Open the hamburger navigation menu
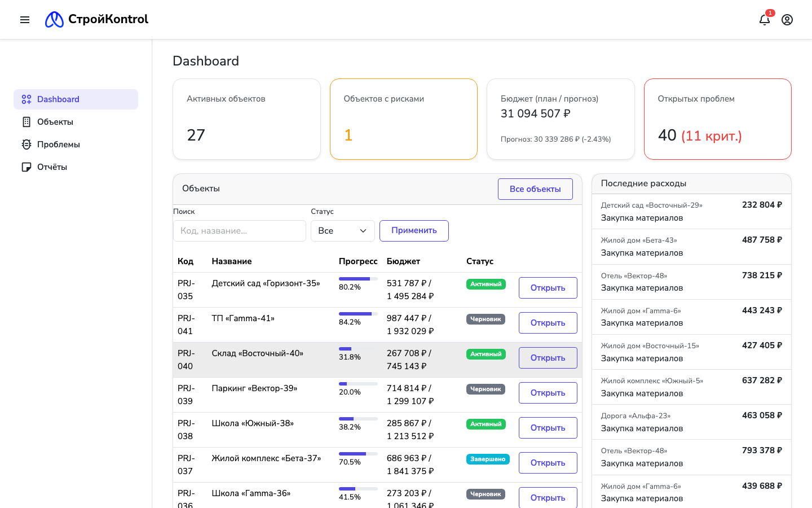 25,20
